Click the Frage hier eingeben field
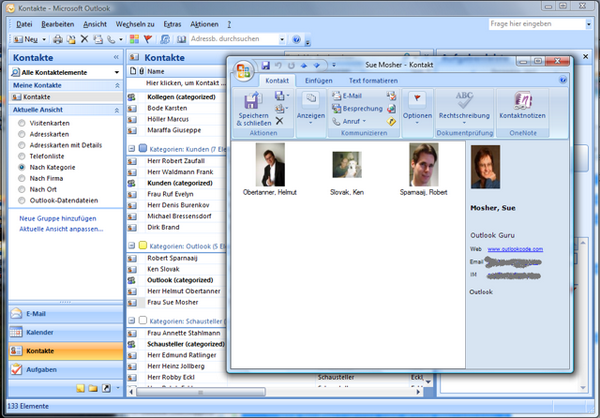Screen dimensions: 600x418 (x=537, y=24)
